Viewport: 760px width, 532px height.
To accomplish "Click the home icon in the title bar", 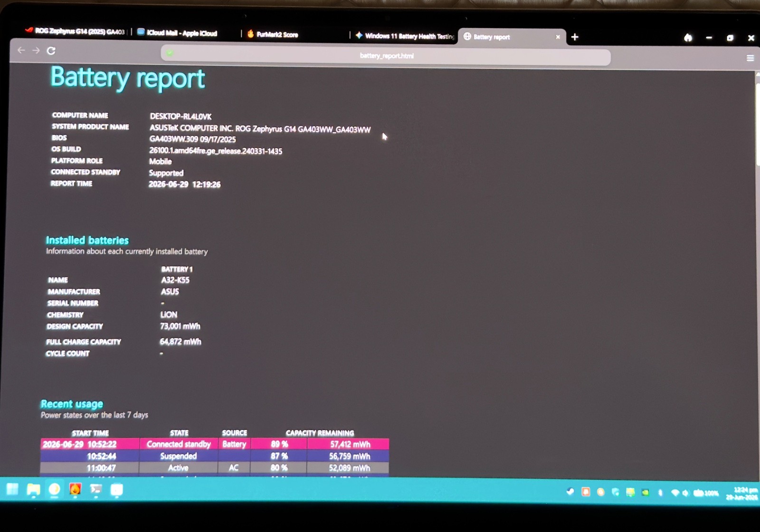I will point(688,38).
